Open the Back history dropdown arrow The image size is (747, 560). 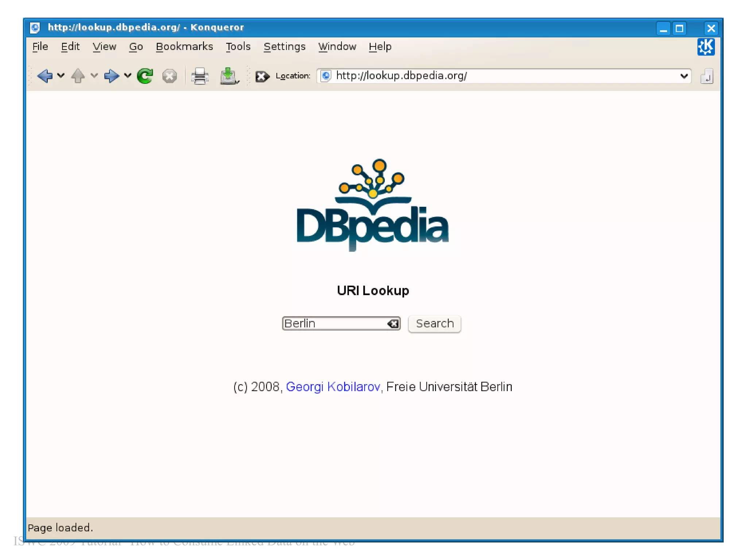tap(61, 76)
